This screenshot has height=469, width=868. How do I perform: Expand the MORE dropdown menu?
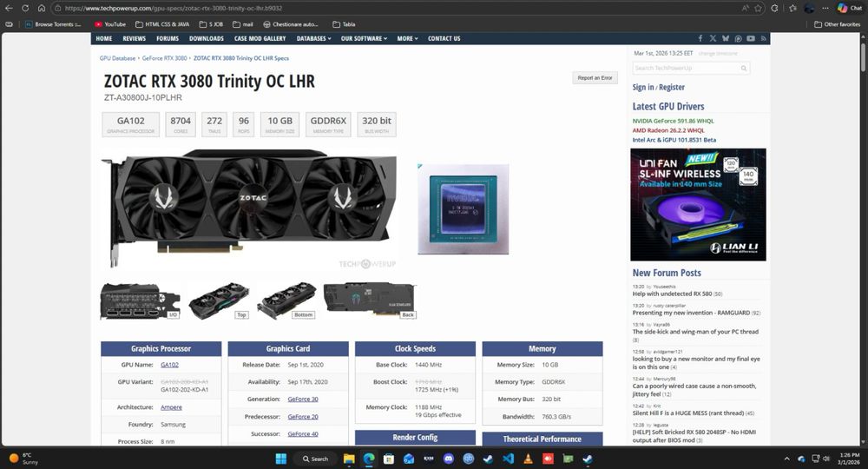coord(407,38)
